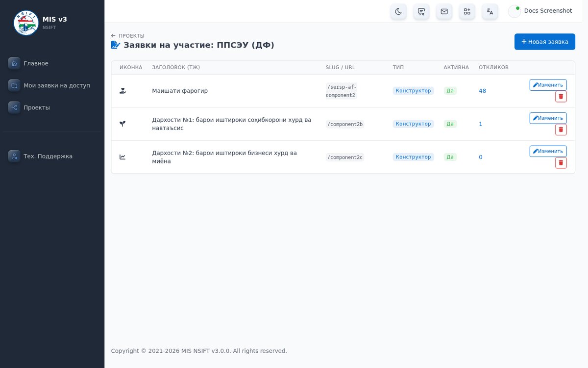Open response count 0 for /component2c
The height and width of the screenshot is (368, 588).
click(481, 157)
